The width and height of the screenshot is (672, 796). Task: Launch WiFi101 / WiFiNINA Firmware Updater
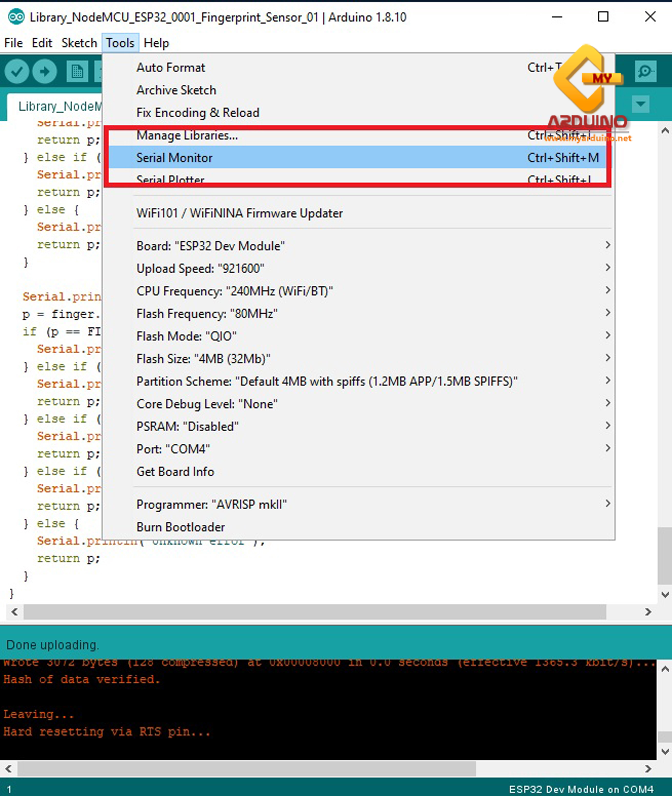[x=240, y=213]
